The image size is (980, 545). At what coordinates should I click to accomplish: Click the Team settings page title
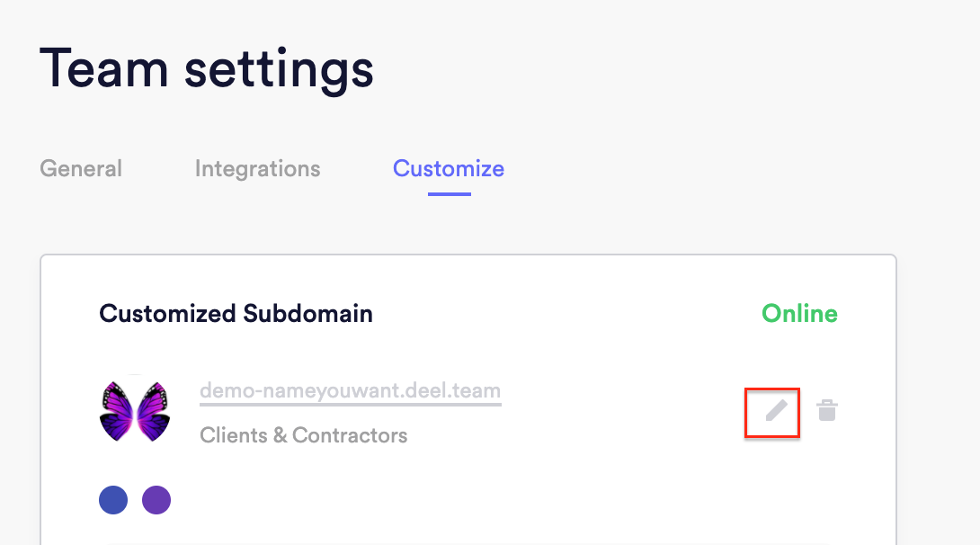(206, 69)
